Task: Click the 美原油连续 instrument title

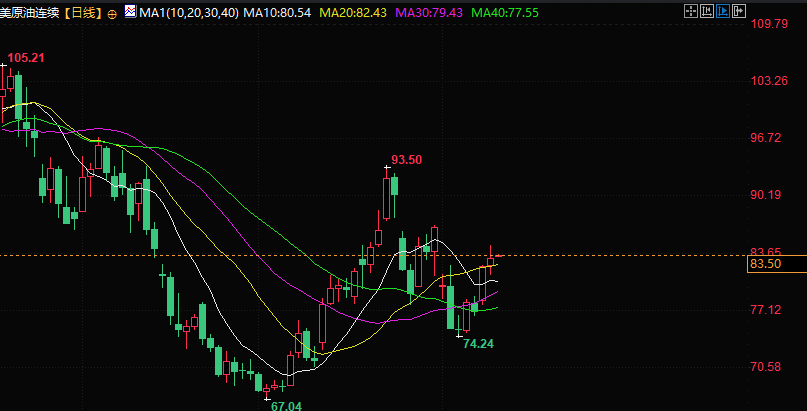Action: [31, 13]
